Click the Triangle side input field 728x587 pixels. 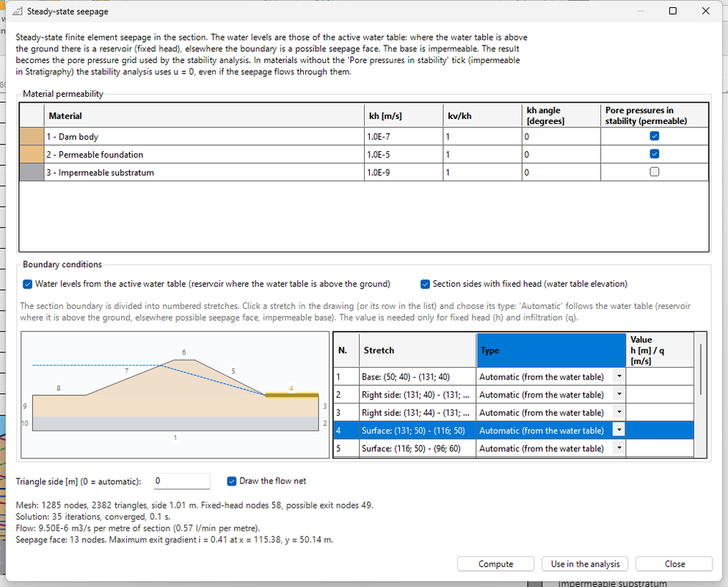181,481
